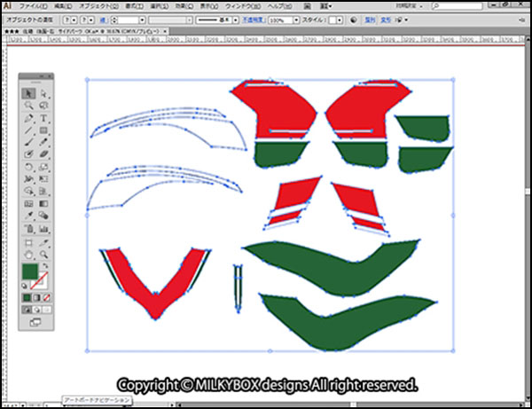Open the Arrange Documents dropdown
Screen dimensions: 532x409
326,6
